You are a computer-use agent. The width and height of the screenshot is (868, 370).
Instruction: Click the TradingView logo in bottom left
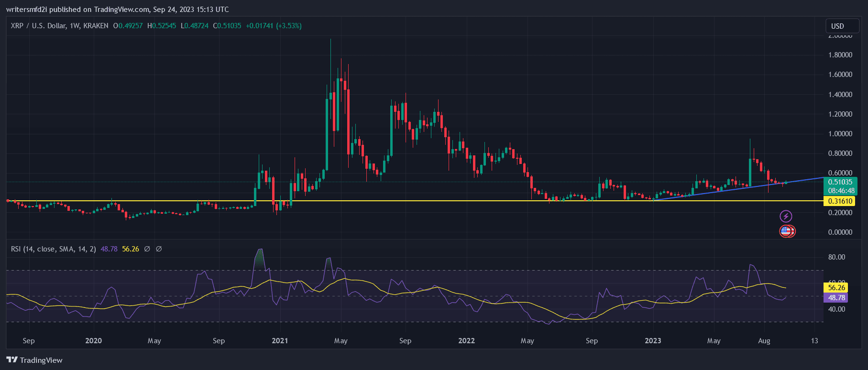[34, 360]
